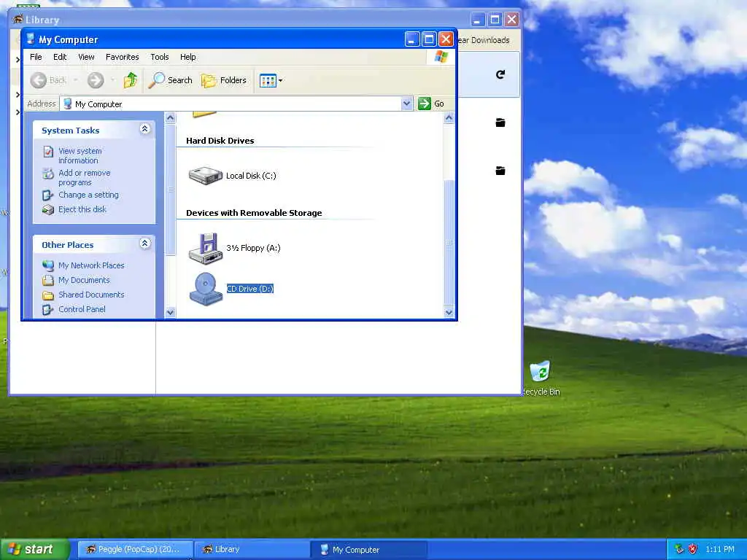Click task pane scrollbar up arrow
This screenshot has height=560, width=747.
pos(170,117)
